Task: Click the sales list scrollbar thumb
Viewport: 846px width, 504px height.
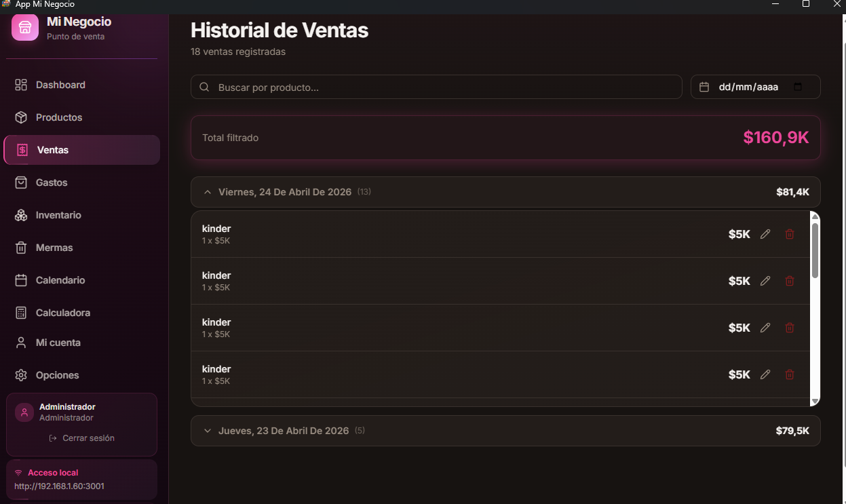Action: [x=815, y=250]
